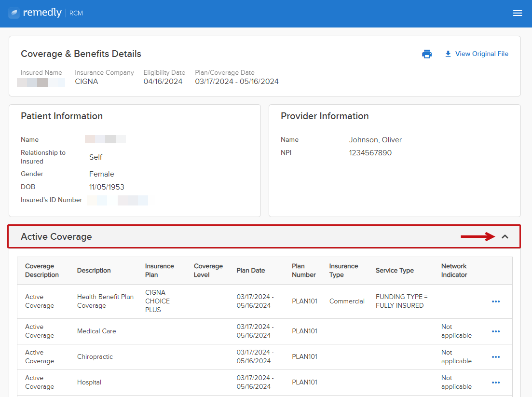Print the coverage details
The width and height of the screenshot is (532, 397).
point(427,54)
